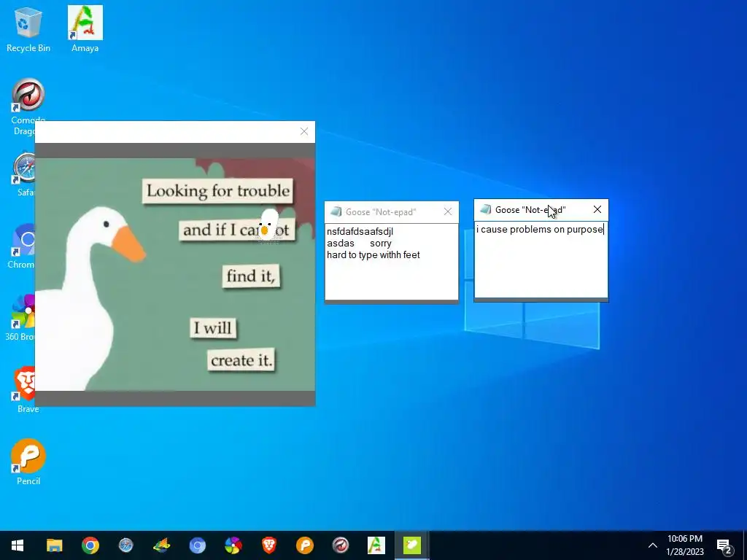Click inside the "hard to type withh feet" note
747x560 pixels.
pyautogui.click(x=392, y=262)
